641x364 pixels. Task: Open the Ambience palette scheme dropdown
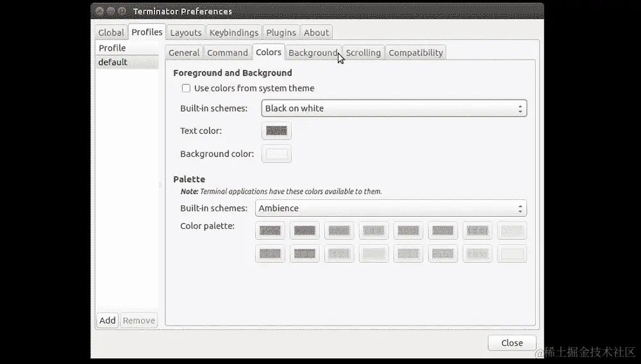pyautogui.click(x=391, y=208)
